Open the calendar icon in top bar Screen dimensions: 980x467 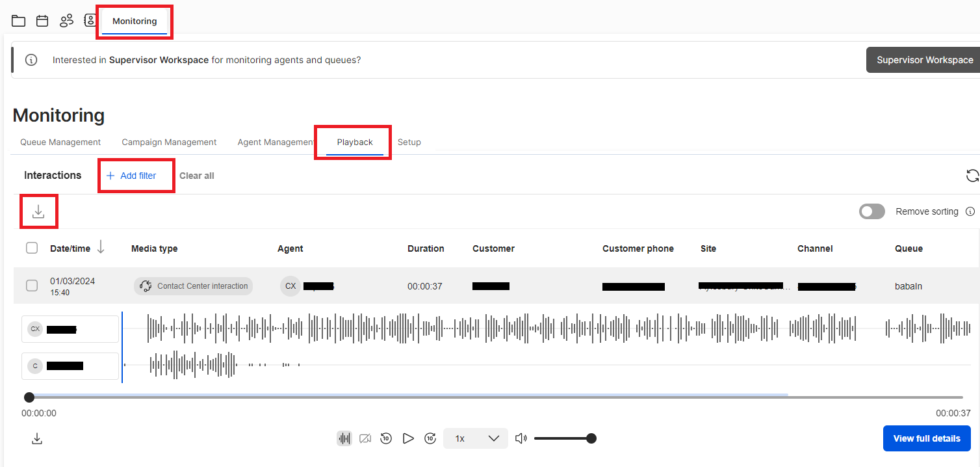(x=42, y=21)
